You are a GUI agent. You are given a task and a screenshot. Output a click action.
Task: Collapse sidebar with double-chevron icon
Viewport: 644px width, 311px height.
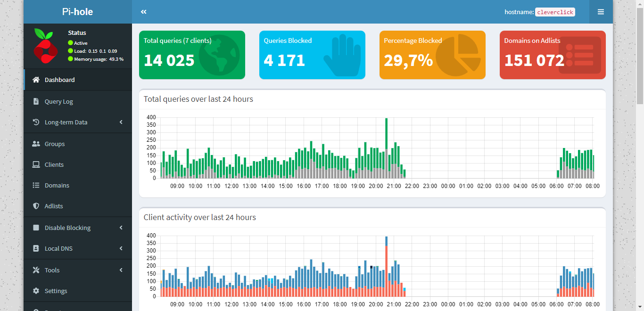tap(144, 12)
